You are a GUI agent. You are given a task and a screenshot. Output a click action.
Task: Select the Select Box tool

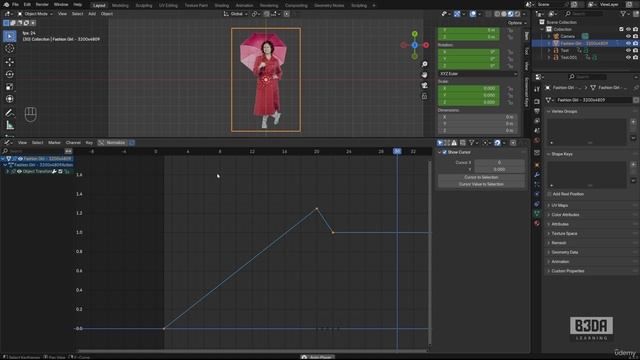(10, 36)
